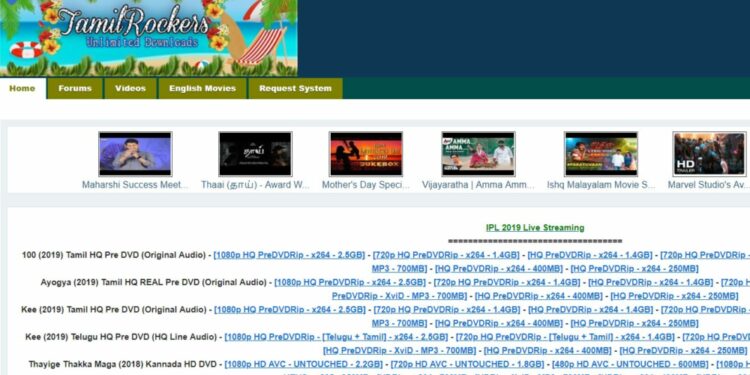Open Kee Telugu HQ PreDVDRip XviD 700MB link
The height and width of the screenshot is (375, 750).
[x=399, y=351]
